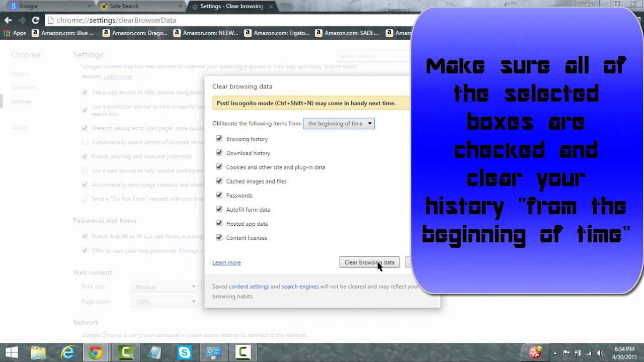
Task: Toggle the Passwords checkbox
Action: tap(219, 195)
